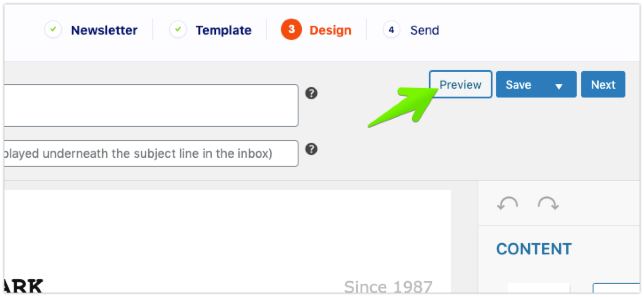
Task: Collapse the CONTENT sidebar section
Action: tap(534, 249)
